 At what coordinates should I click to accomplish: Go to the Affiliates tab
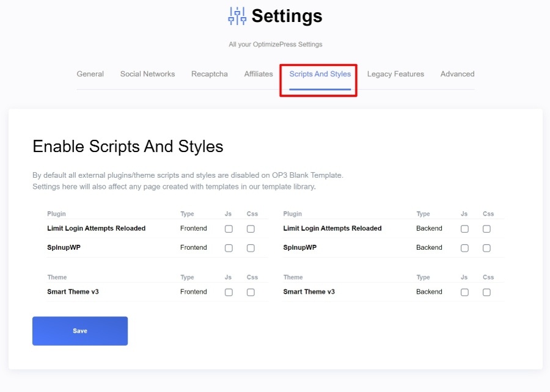258,74
